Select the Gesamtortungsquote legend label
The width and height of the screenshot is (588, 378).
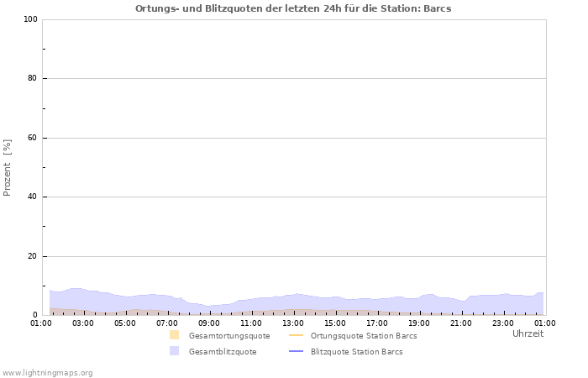pos(229,336)
